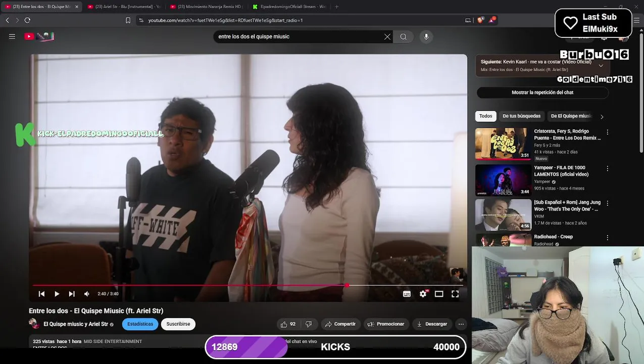
Task: Open Estadísticas for this video
Action: 140,324
